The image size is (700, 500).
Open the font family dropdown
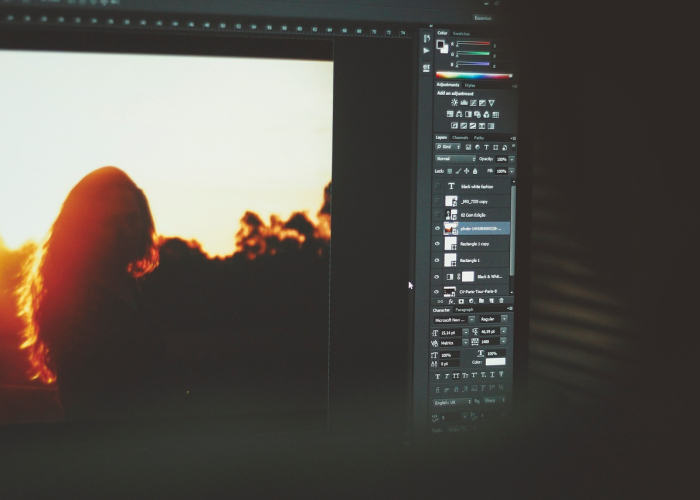pyautogui.click(x=450, y=319)
